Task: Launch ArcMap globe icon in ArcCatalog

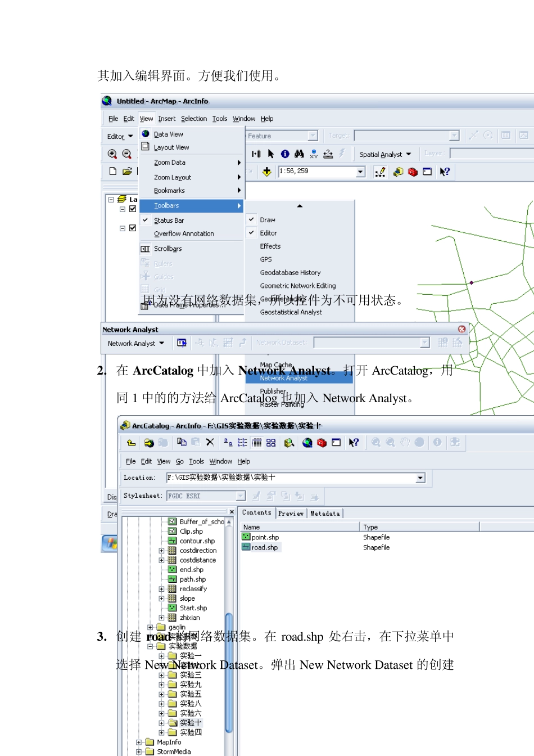Action: (x=307, y=443)
